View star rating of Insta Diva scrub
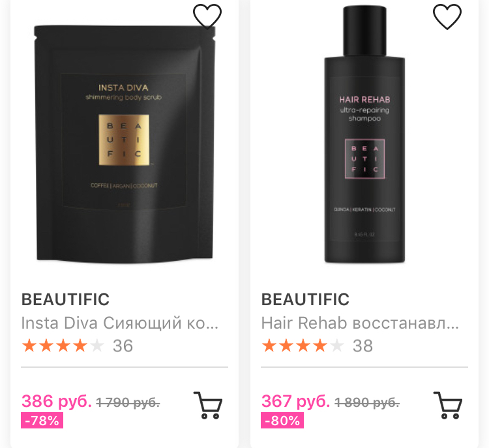 (x=63, y=346)
